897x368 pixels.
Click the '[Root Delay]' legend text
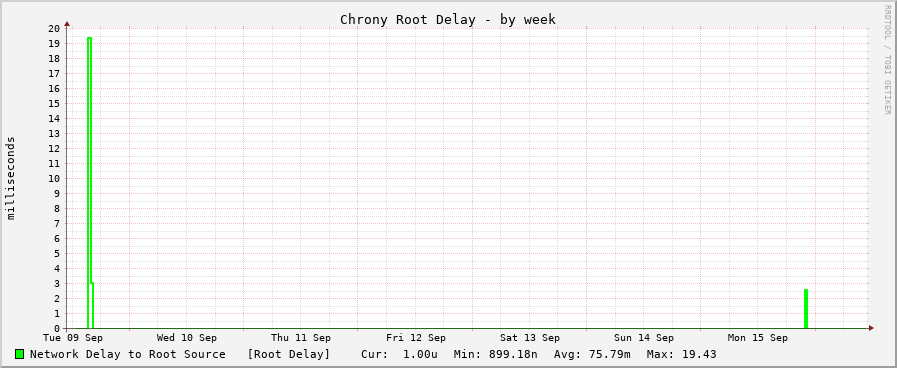click(289, 354)
